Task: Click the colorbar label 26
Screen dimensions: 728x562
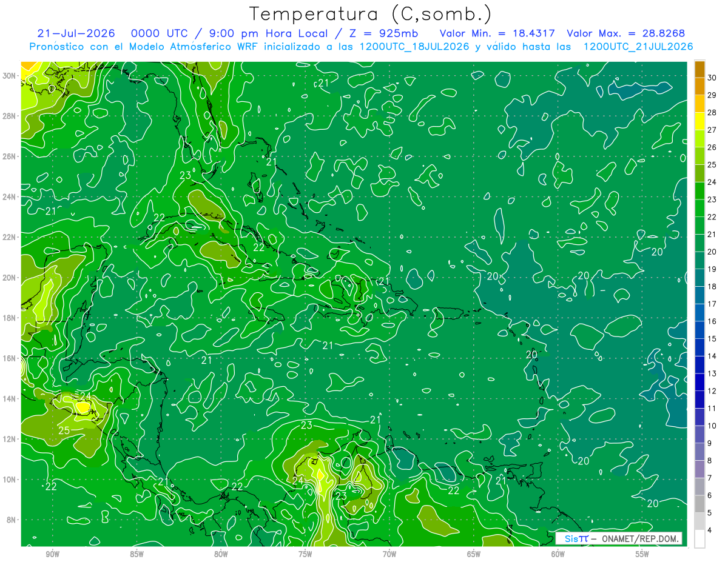Action: click(x=712, y=147)
